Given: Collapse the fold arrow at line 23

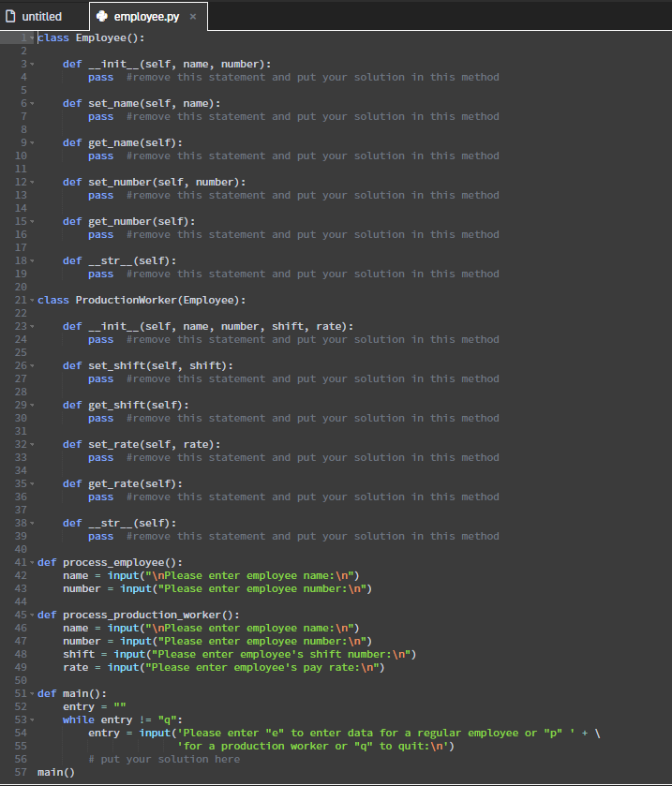Looking at the screenshot, I should (32, 326).
